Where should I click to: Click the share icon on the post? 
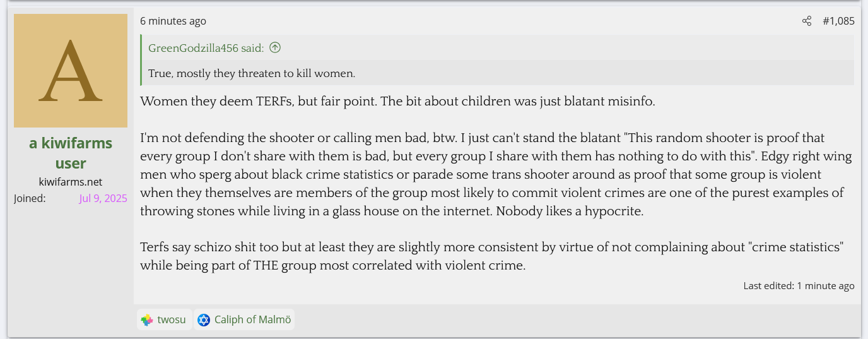click(x=806, y=21)
